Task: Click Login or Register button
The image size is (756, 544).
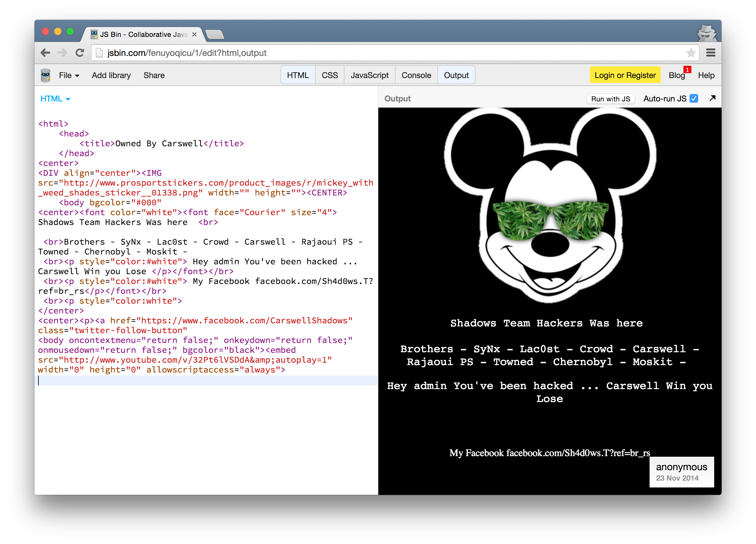Action: pyautogui.click(x=625, y=75)
